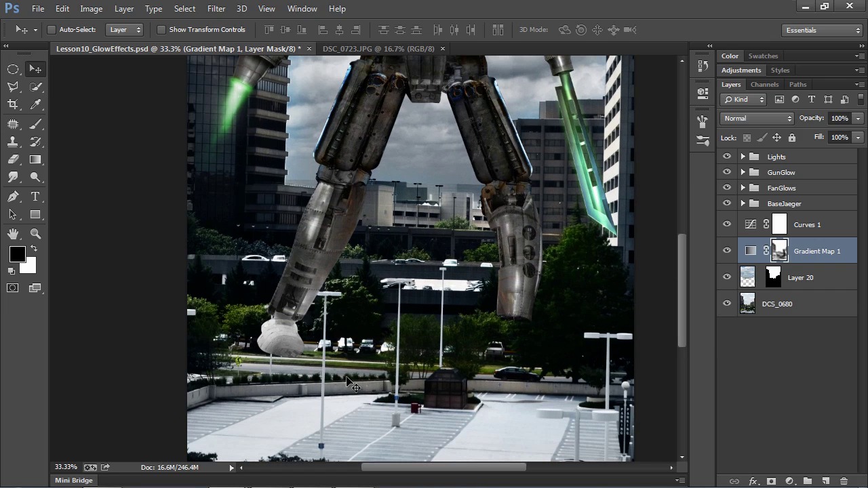868x488 pixels.
Task: Enable the Auto-Select checkbox
Action: (52, 30)
